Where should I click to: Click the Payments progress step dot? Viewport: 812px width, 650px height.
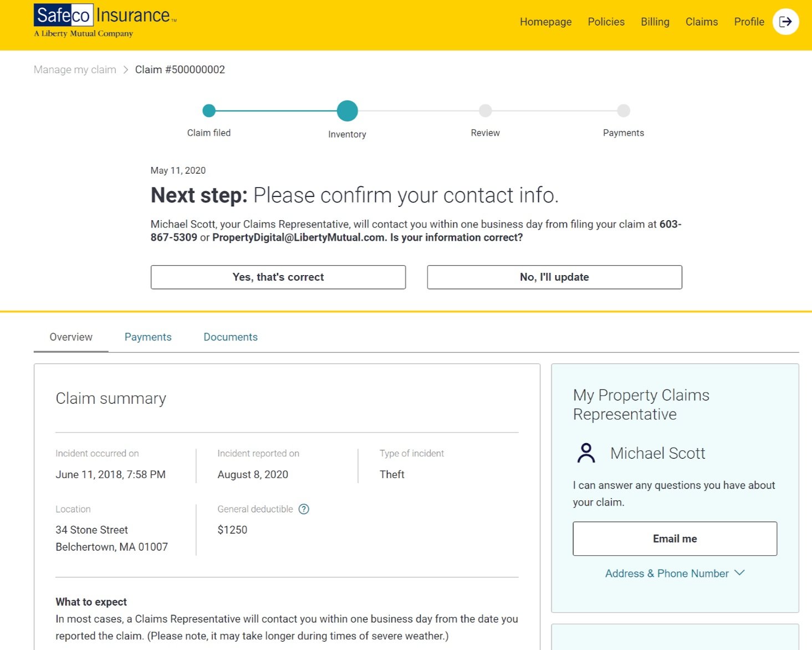tap(624, 111)
